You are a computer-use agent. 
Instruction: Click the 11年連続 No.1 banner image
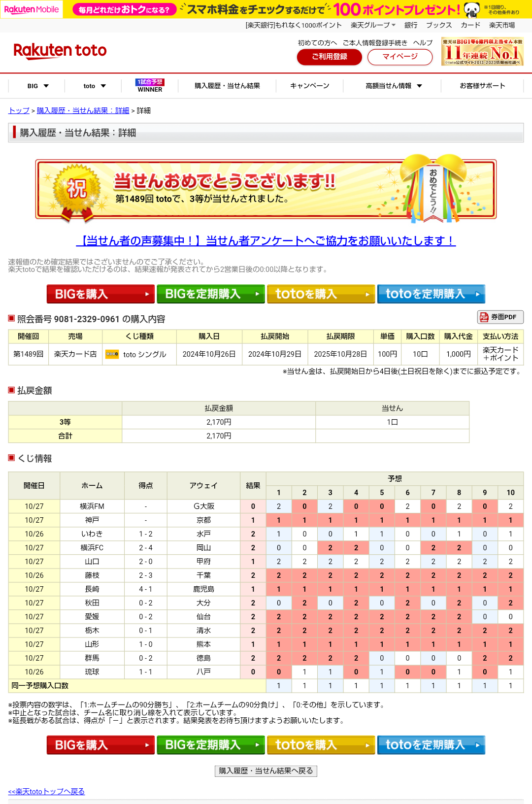click(482, 52)
